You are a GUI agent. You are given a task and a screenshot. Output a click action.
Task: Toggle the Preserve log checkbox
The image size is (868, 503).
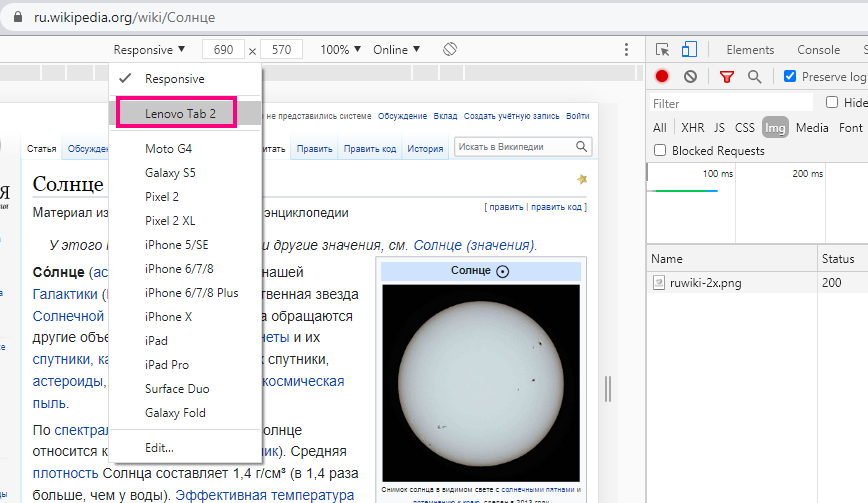[x=790, y=76]
